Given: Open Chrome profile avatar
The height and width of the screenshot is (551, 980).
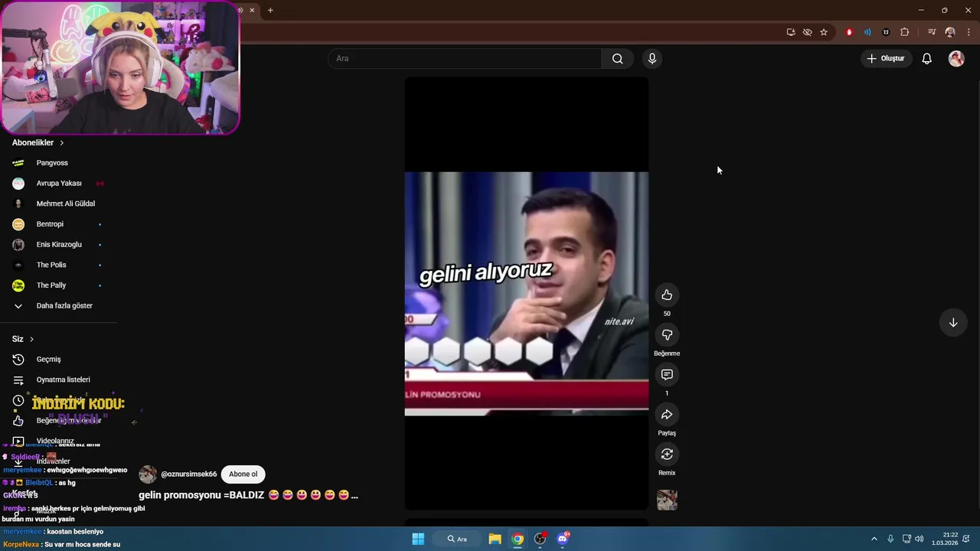Looking at the screenshot, I should [x=950, y=32].
